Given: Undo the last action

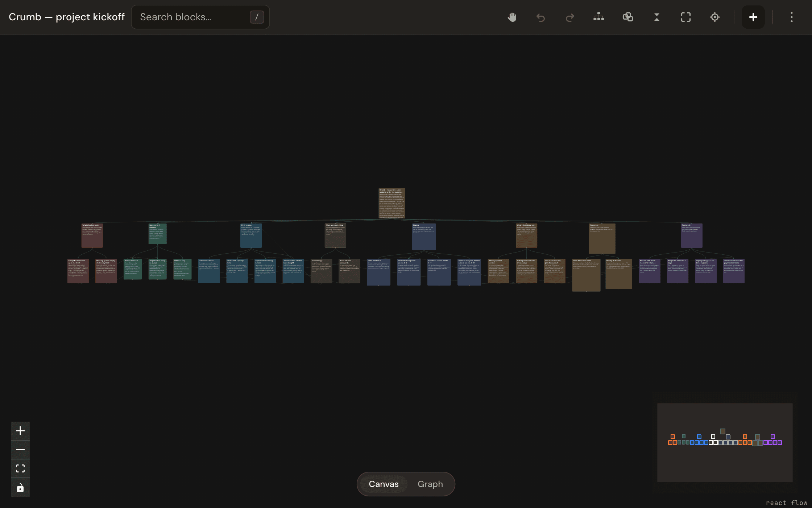Looking at the screenshot, I should [x=541, y=17].
